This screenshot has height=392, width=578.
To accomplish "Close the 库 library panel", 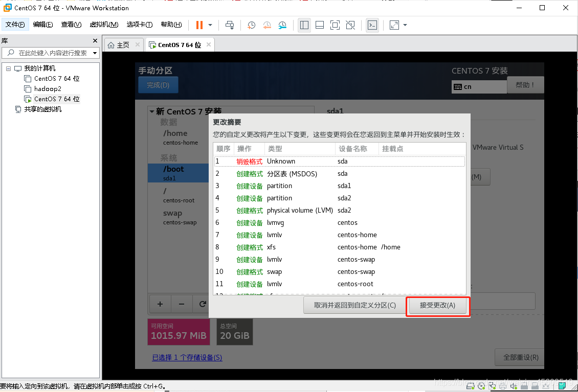I will pyautogui.click(x=95, y=41).
